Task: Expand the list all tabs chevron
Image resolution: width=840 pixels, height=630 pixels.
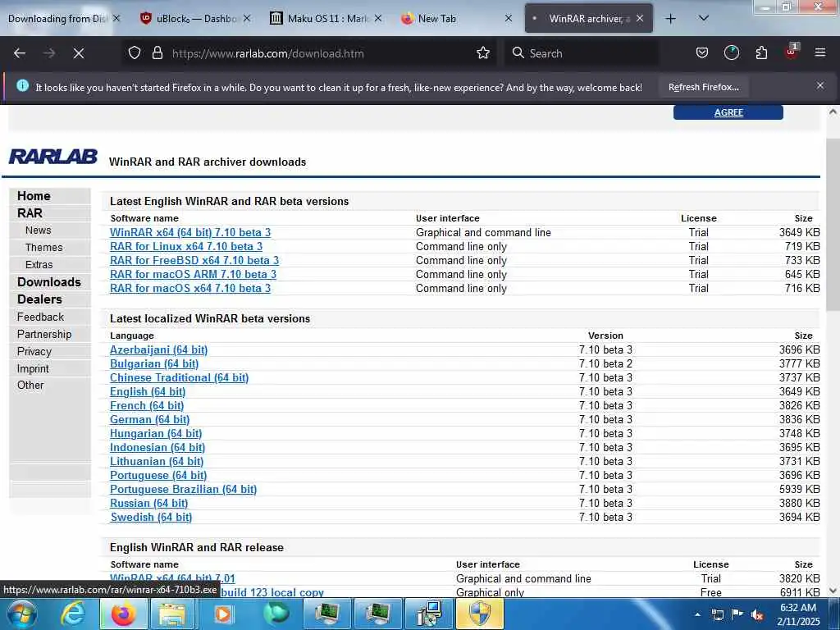Action: coord(704,19)
